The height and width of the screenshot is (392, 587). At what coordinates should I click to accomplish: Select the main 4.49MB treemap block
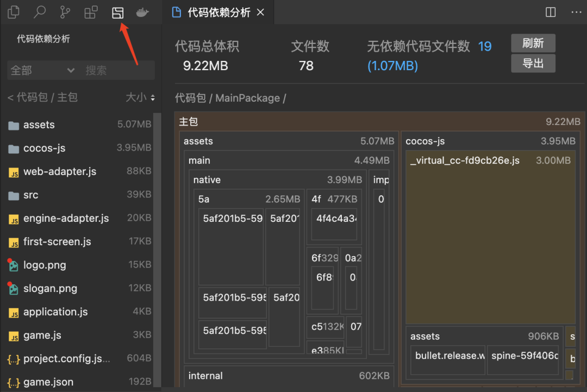(289, 160)
